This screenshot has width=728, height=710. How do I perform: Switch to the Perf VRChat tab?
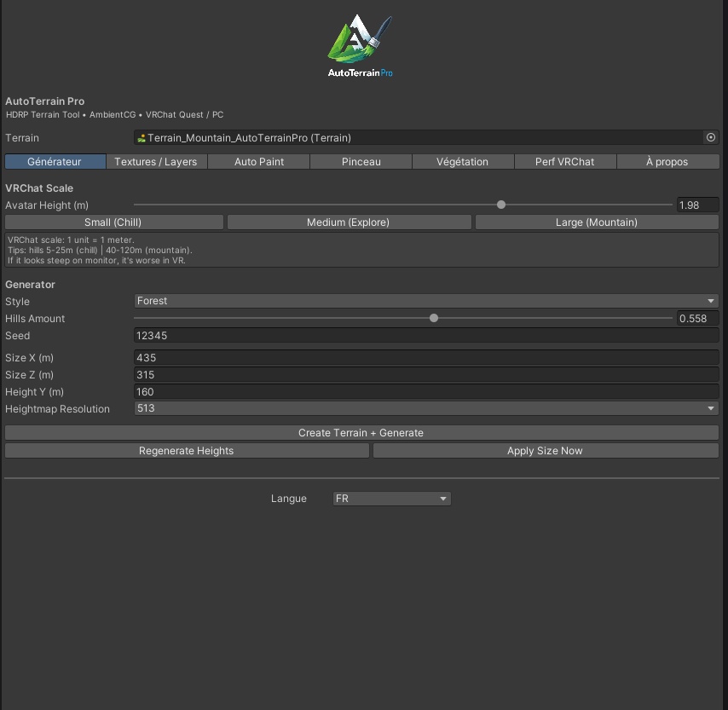[564, 162]
